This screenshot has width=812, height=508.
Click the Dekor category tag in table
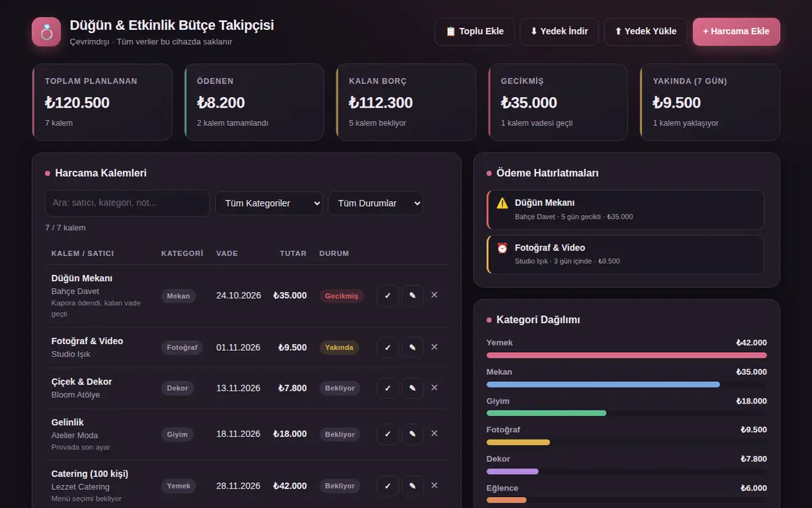tap(178, 388)
